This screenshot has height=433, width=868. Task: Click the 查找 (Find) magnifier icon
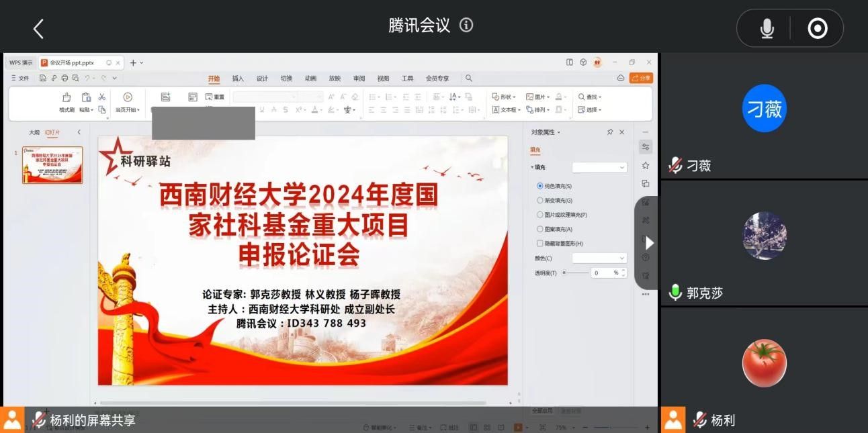coord(582,97)
